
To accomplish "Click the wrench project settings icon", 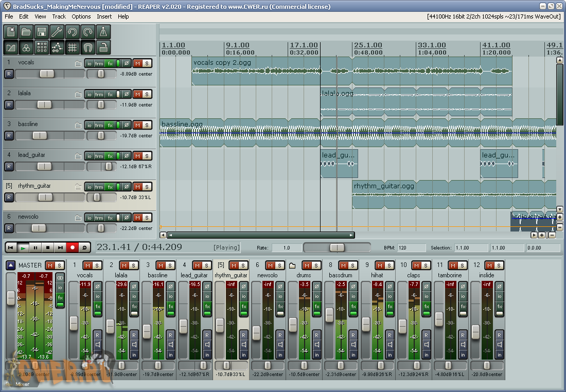I will pyautogui.click(x=57, y=32).
